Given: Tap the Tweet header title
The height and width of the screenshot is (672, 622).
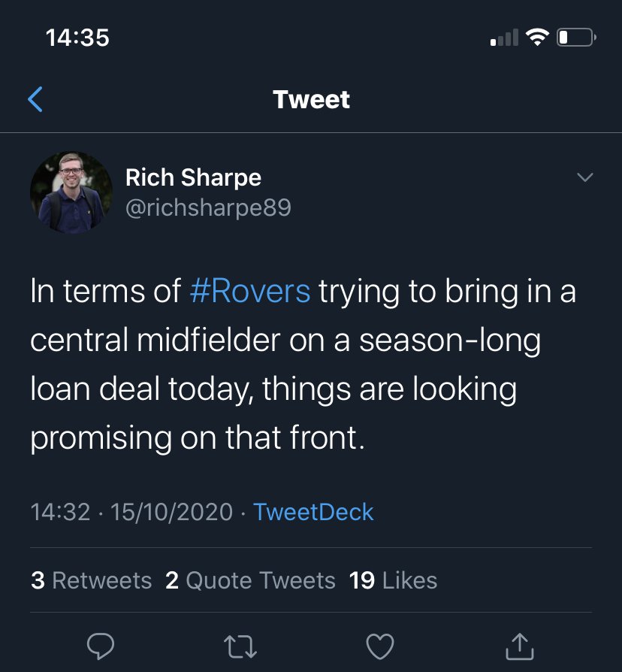Looking at the screenshot, I should [311, 99].
